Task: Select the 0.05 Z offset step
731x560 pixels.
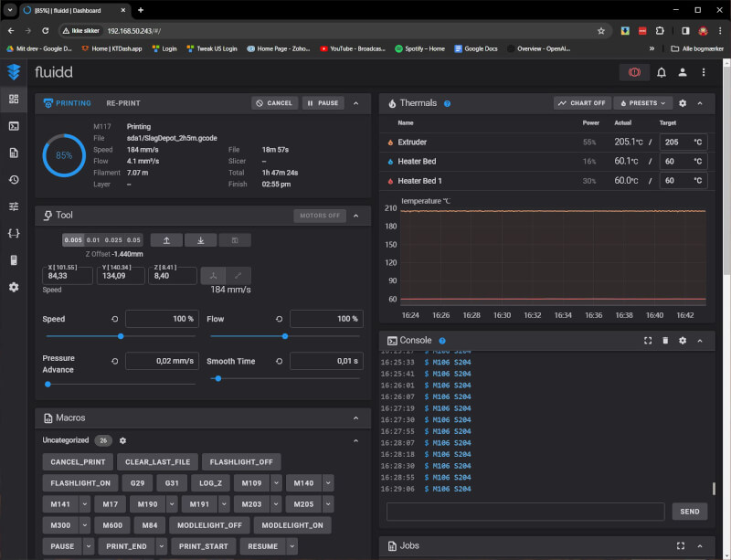Action: point(134,240)
